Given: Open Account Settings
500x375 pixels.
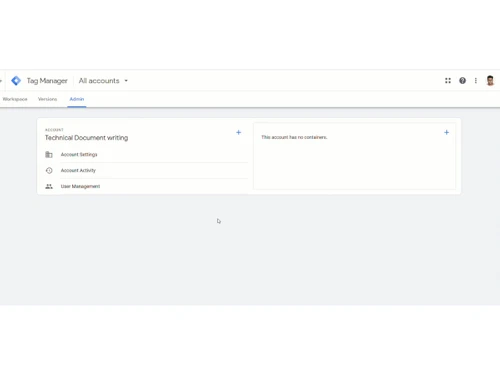Looking at the screenshot, I should [79, 155].
